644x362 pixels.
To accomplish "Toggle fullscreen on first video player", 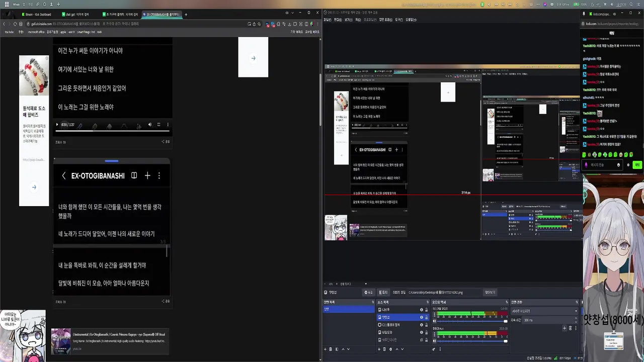I will tap(158, 125).
